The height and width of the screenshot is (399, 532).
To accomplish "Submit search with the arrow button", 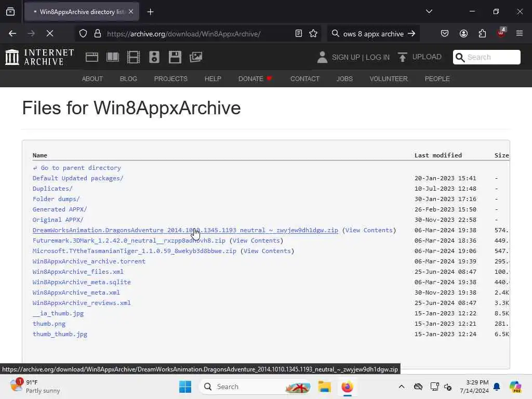I will pos(411,33).
